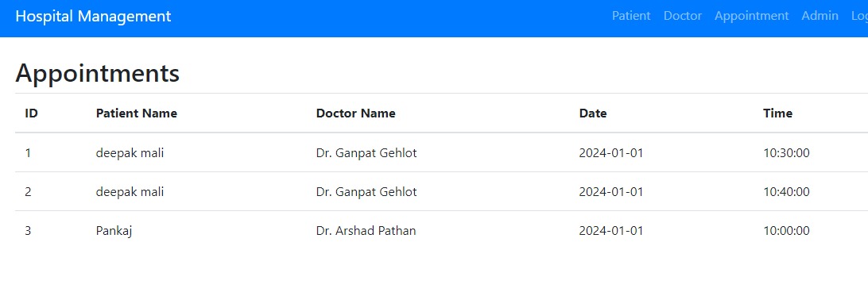Click the Patient Name column header
868x296 pixels.
tap(136, 113)
